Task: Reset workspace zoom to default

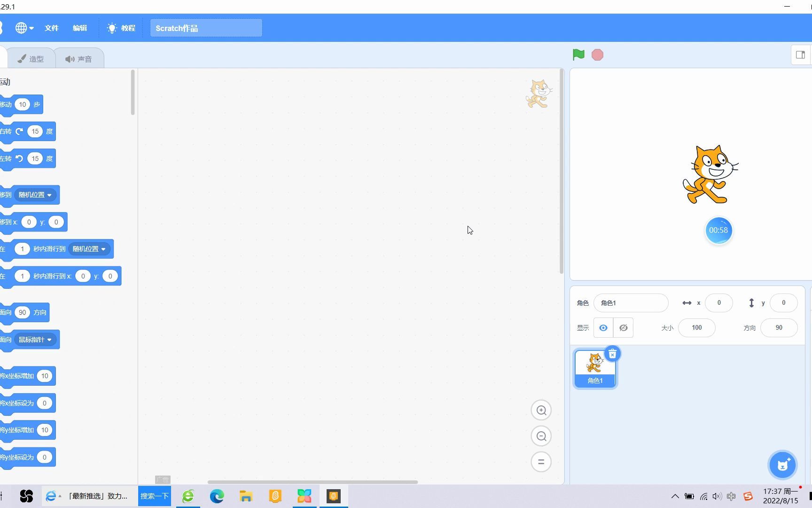Action: click(541, 462)
